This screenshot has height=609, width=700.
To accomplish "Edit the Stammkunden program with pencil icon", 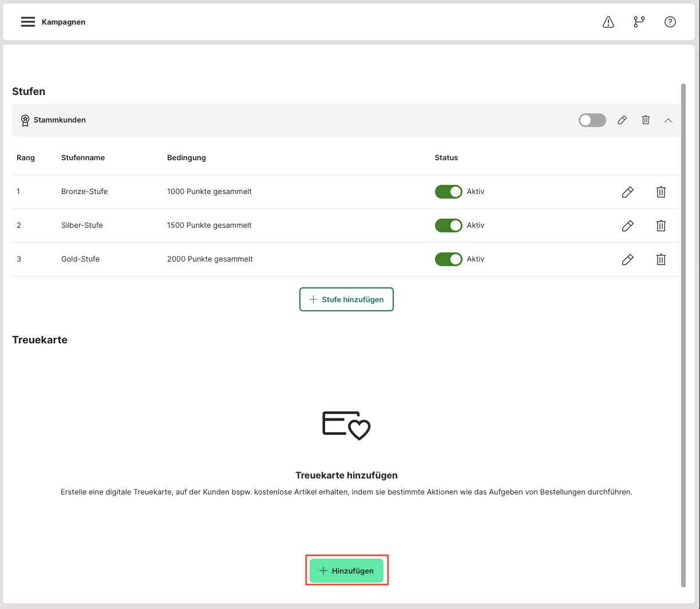I will [622, 120].
